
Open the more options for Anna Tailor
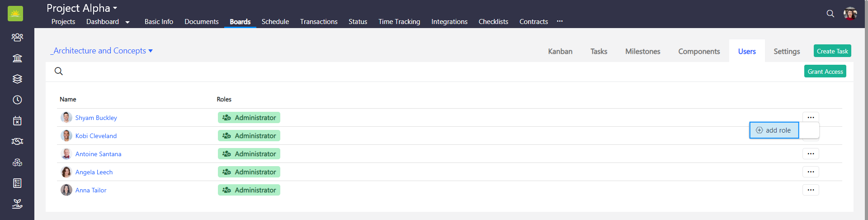coord(811,190)
